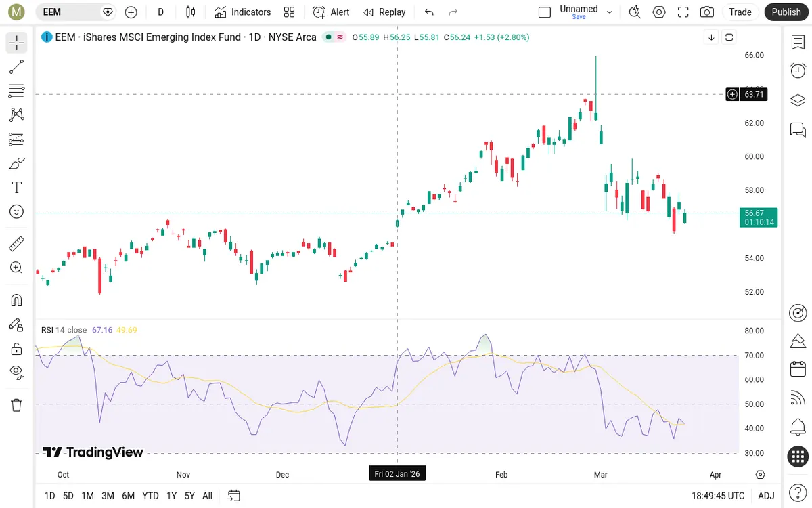Open indicator templates grid icon
Screen dimensions: 812x508
[290, 12]
